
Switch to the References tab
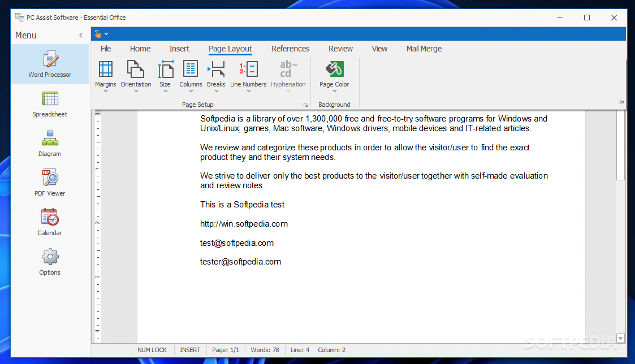pyautogui.click(x=291, y=49)
